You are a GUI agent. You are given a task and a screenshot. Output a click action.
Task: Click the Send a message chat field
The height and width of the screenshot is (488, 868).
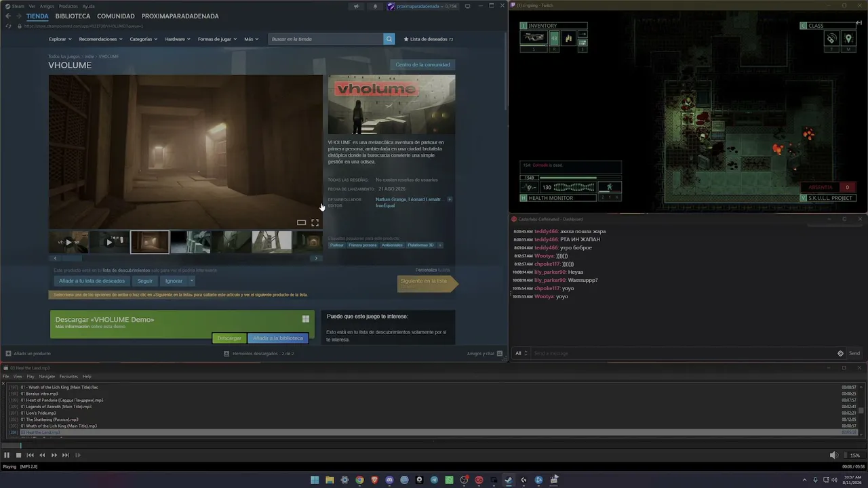[684, 353]
